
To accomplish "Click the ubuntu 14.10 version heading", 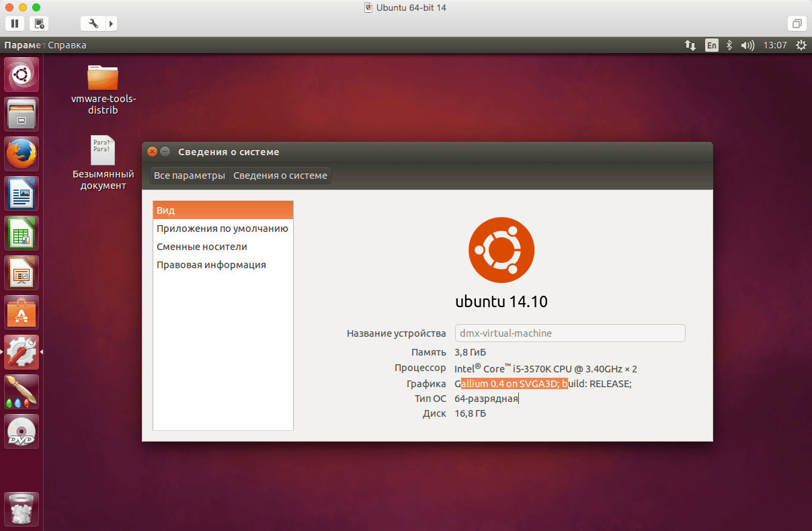I will tap(501, 302).
